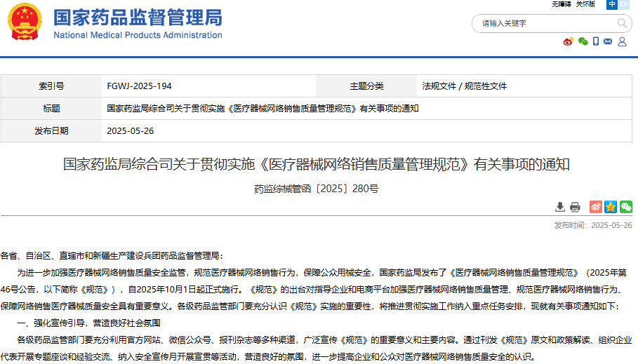Open the mobile phone version icon
This screenshot has width=638, height=364.
point(596,41)
